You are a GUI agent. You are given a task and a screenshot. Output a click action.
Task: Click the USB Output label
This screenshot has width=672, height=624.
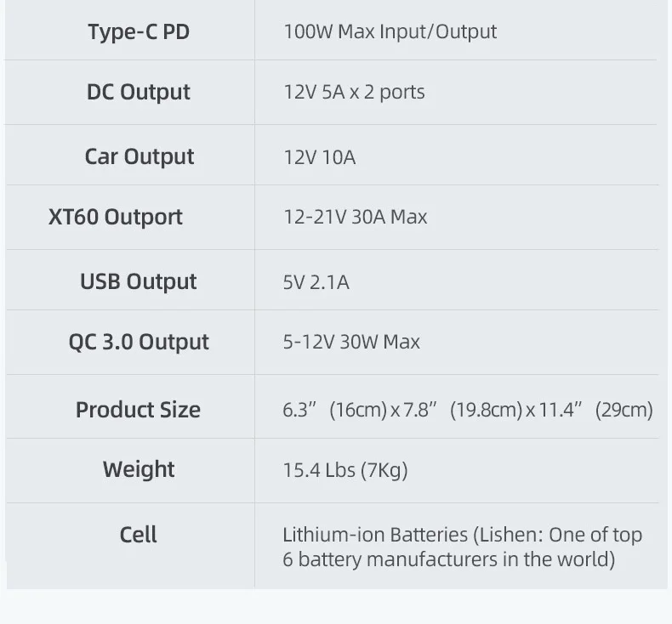pyautogui.click(x=139, y=281)
